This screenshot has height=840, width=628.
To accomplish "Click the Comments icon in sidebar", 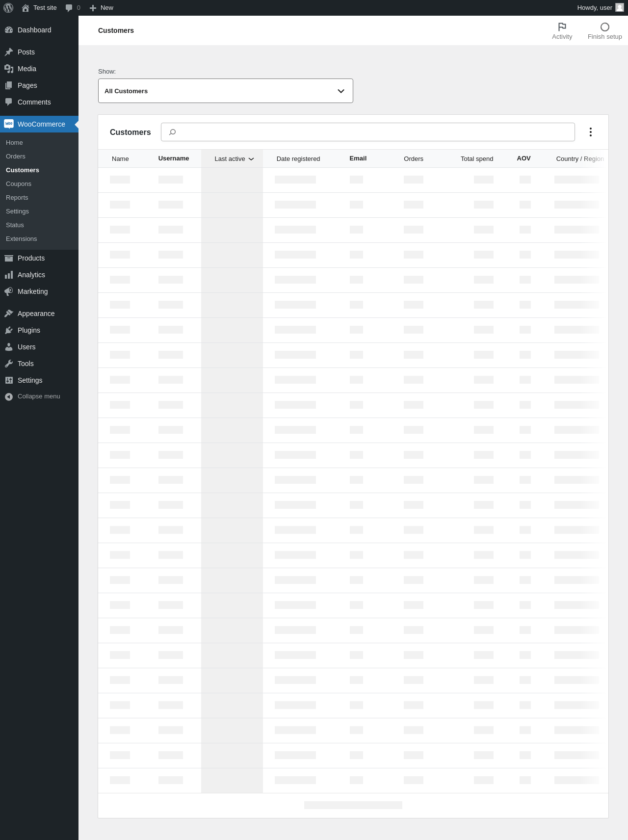I will tap(9, 102).
